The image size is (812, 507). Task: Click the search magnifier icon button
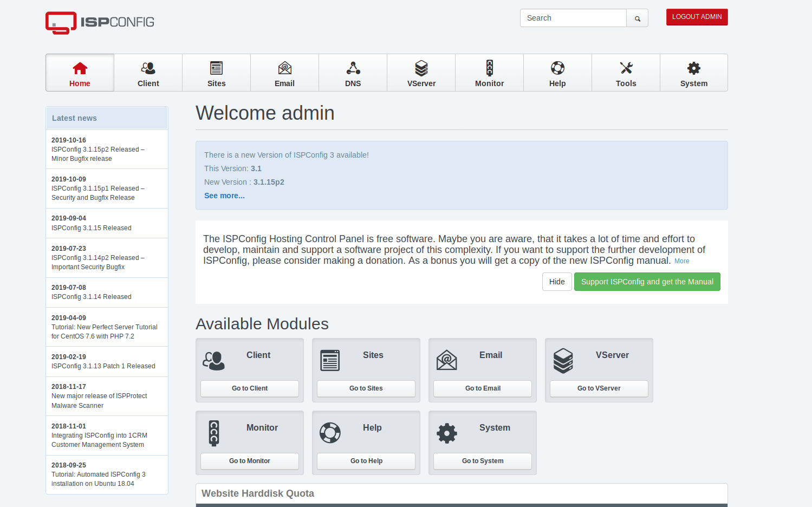point(637,18)
